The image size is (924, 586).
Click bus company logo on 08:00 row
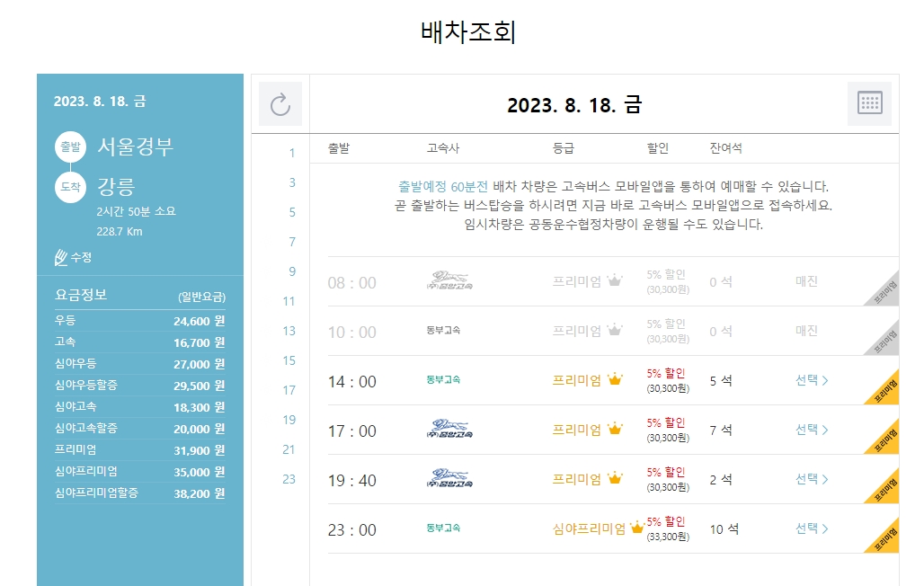click(x=449, y=280)
